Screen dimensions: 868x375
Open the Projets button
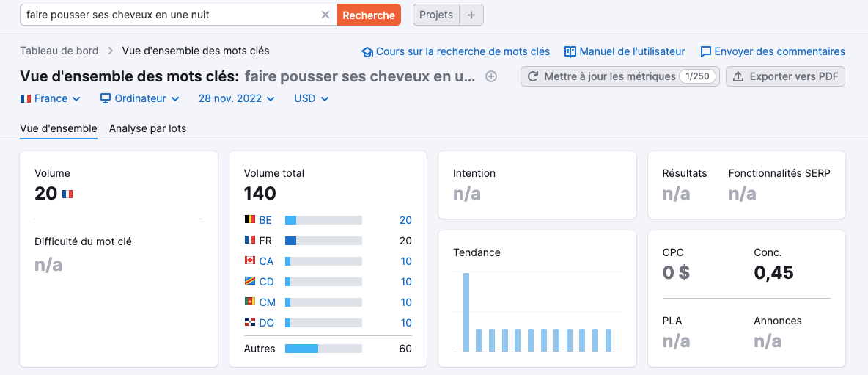[436, 15]
